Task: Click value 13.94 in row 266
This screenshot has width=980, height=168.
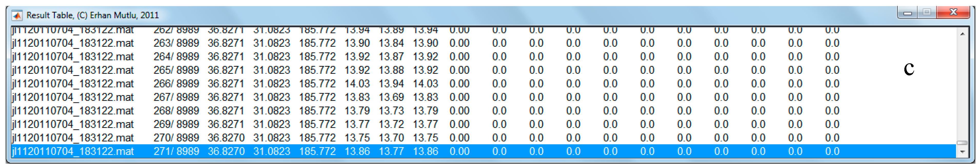Action: 391,84
